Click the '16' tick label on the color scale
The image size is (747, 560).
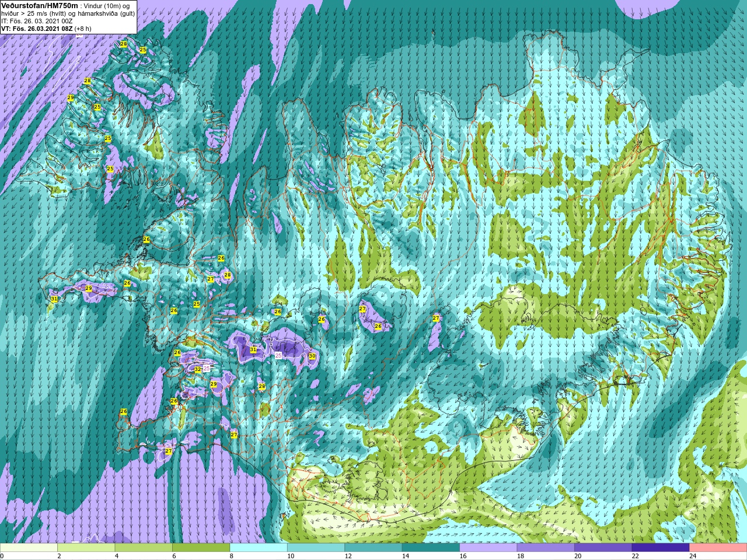tap(463, 556)
